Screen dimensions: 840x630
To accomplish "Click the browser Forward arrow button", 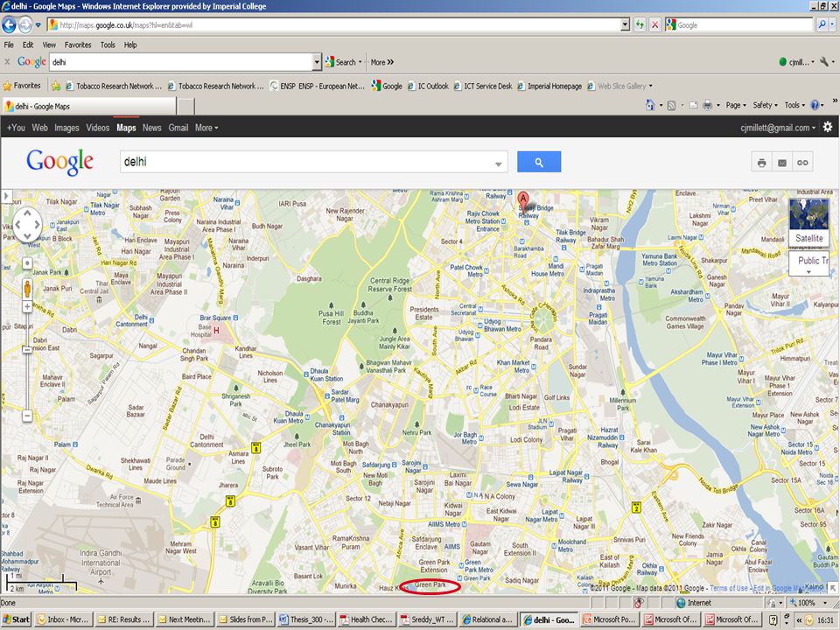I will pyautogui.click(x=25, y=24).
